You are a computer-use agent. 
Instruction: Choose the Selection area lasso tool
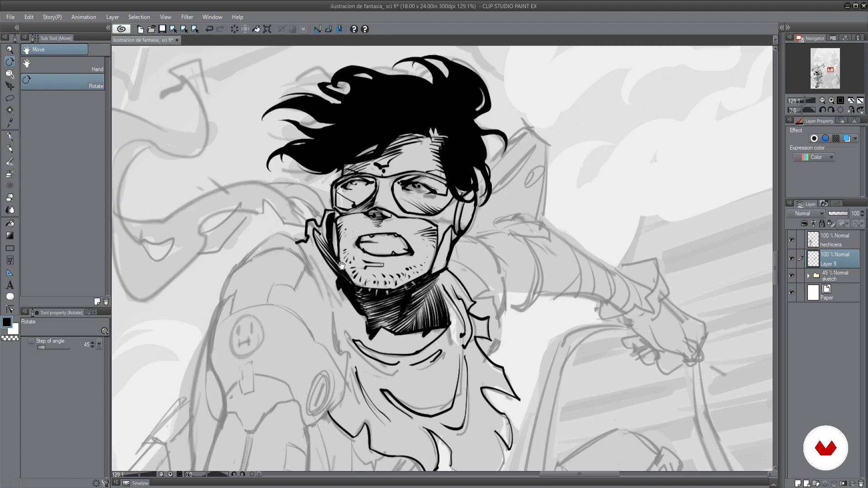(x=9, y=98)
